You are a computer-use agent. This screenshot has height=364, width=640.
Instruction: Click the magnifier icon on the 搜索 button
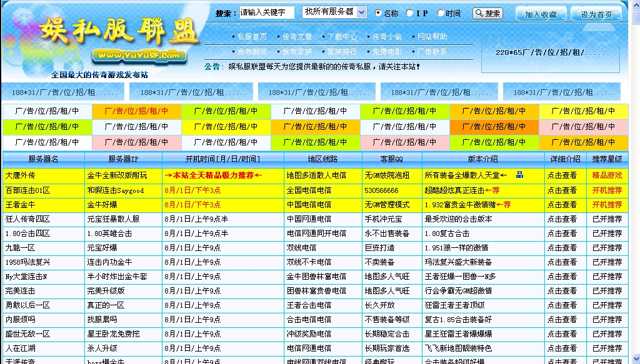pyautogui.click(x=479, y=13)
